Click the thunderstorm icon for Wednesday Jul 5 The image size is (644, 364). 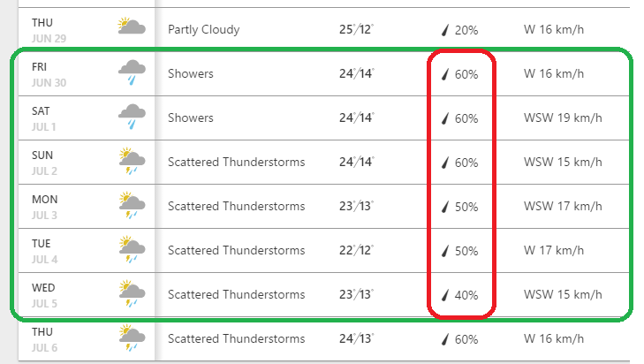[x=132, y=293]
